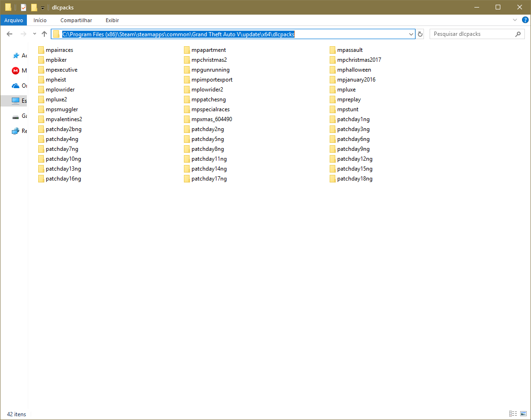This screenshot has width=531, height=420.
Task: Select the mppatchesng folder
Action: pos(205,99)
